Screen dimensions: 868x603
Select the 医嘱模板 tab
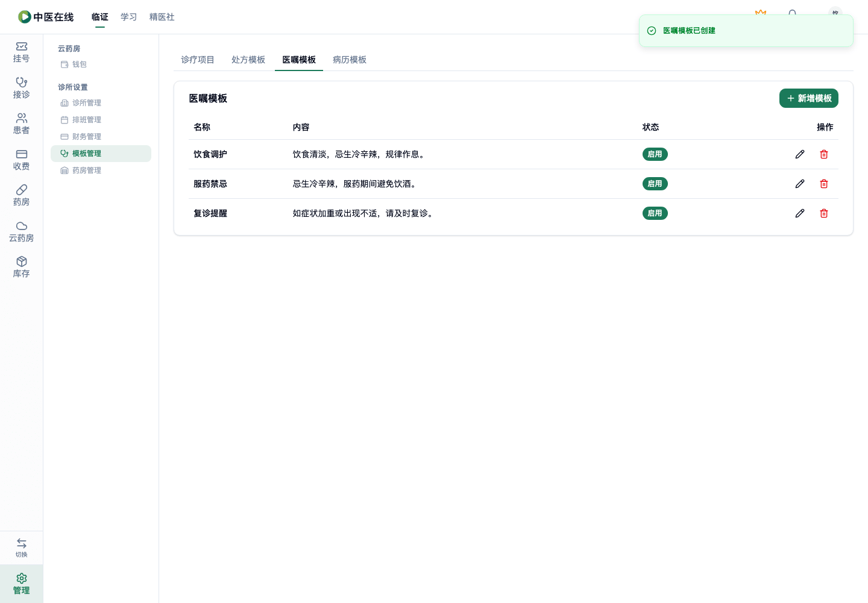299,60
